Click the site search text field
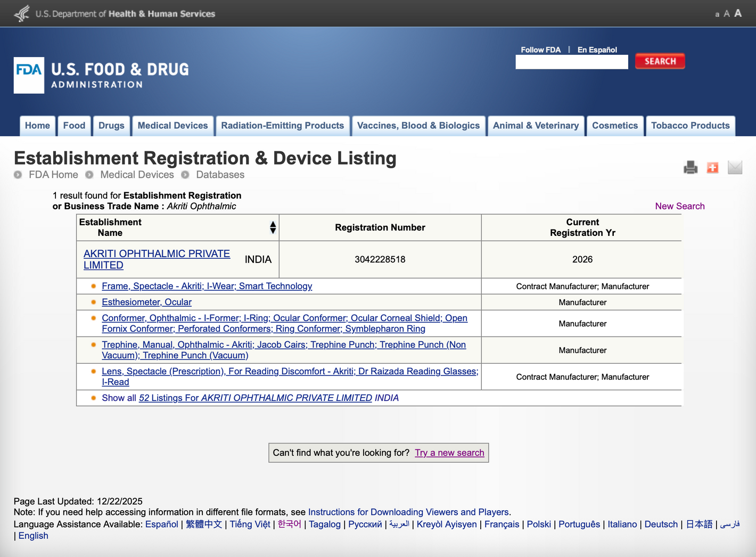This screenshot has width=756, height=557. 571,62
